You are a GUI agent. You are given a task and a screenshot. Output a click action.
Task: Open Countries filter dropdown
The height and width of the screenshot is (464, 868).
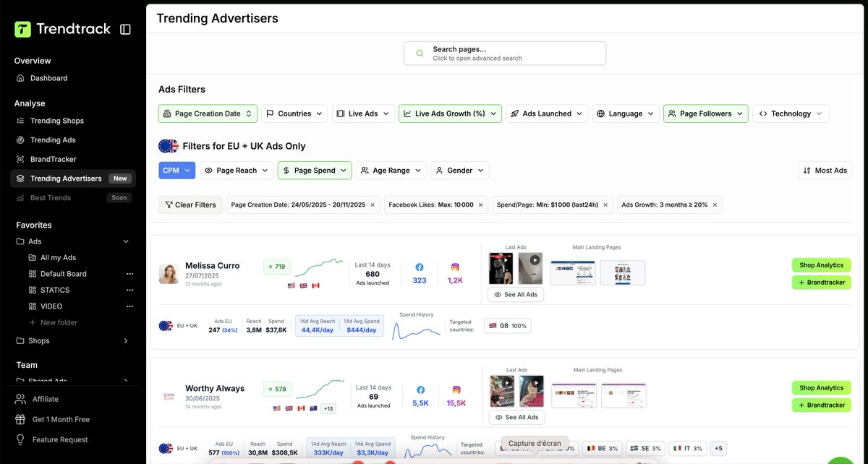coord(294,113)
